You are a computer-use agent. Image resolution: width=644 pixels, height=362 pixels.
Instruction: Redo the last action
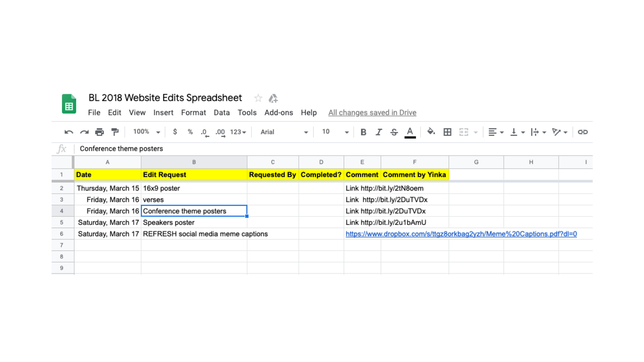(x=84, y=132)
